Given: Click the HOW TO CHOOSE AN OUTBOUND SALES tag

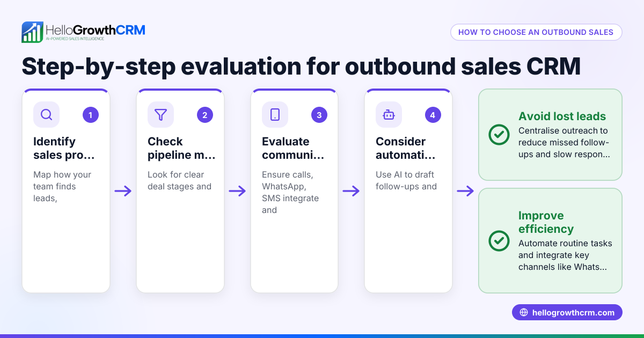Looking at the screenshot, I should (x=536, y=32).
